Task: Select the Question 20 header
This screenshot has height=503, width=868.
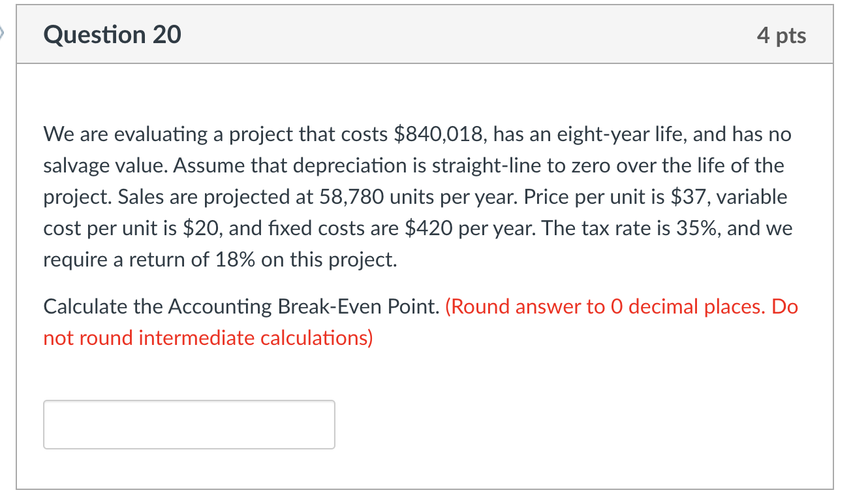Action: tap(112, 35)
